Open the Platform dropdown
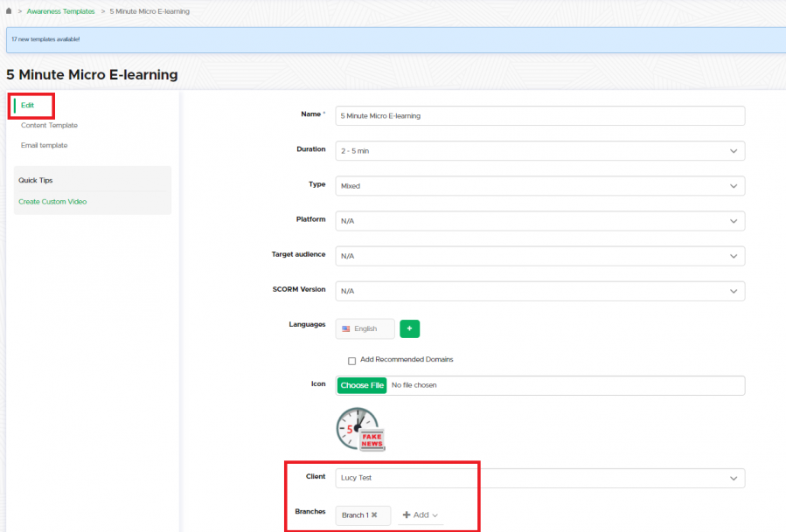 pyautogui.click(x=539, y=221)
